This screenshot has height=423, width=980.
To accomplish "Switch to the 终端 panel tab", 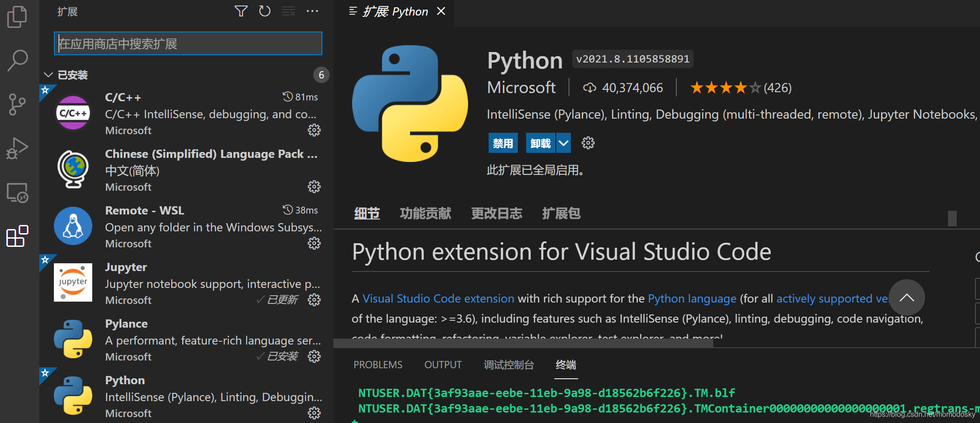I will pos(566,365).
